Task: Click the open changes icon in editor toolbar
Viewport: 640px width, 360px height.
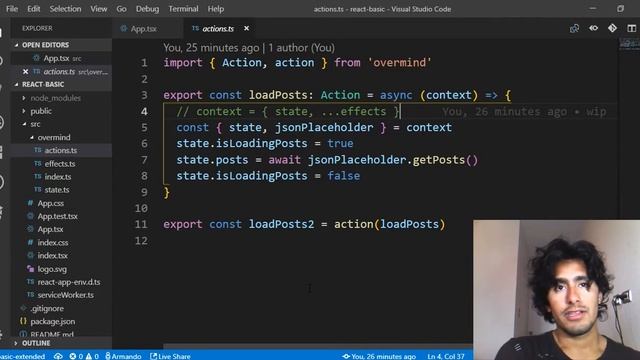Action: (x=574, y=28)
